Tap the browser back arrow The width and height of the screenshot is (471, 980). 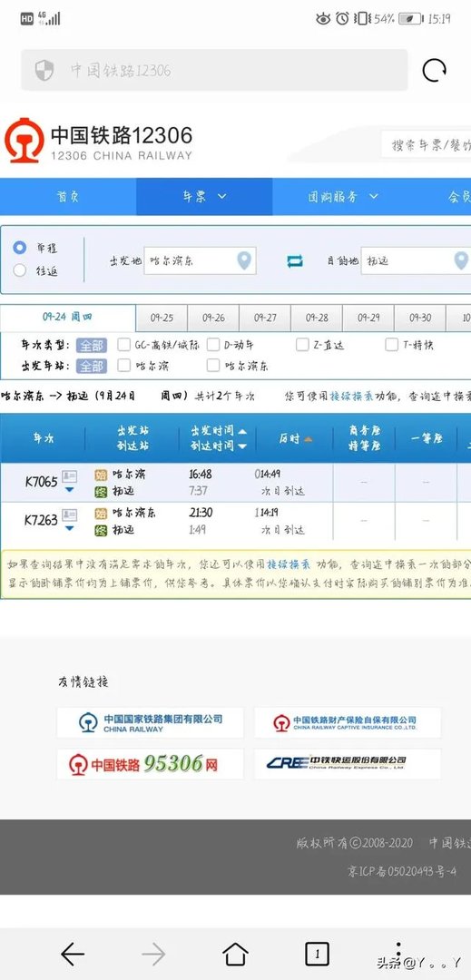pos(73,954)
